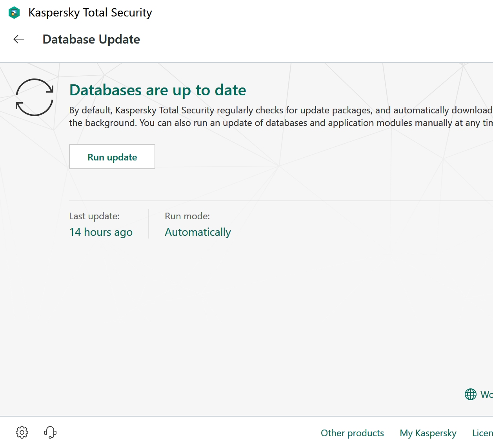Go back using the left arrow
This screenshot has height=448, width=493.
coord(19,39)
